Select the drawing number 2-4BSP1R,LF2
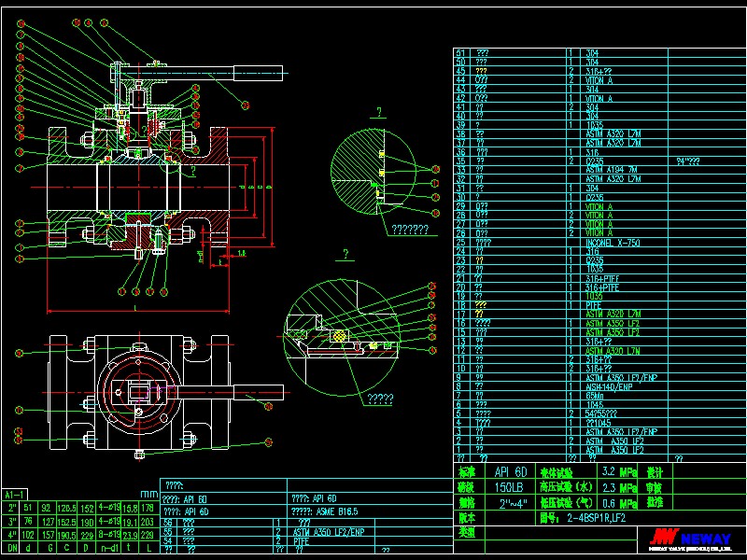 click(596, 516)
